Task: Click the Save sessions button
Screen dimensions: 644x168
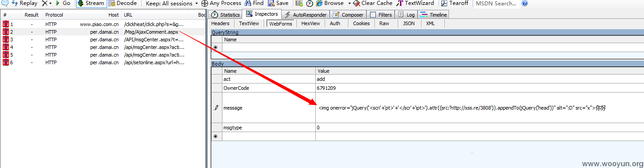Action: coord(278,3)
